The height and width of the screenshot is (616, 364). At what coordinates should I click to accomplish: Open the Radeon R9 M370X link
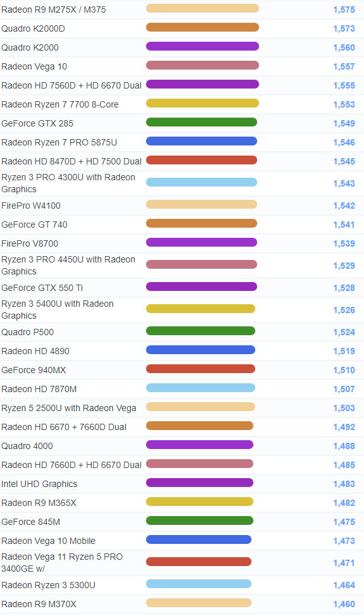click(x=39, y=604)
